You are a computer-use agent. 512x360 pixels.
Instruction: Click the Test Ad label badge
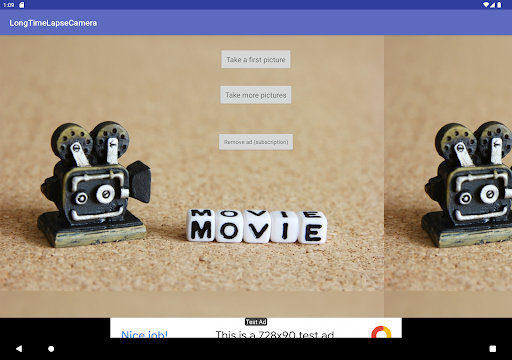coord(256,322)
